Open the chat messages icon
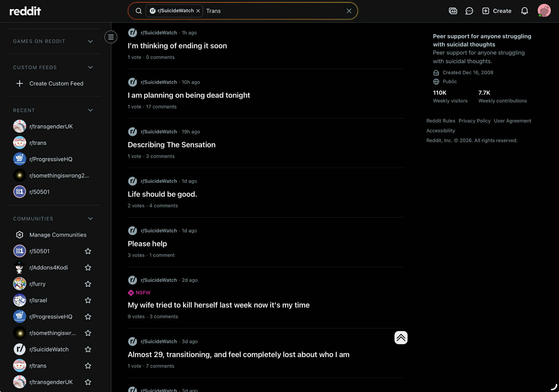Image resolution: width=559 pixels, height=392 pixels. pyautogui.click(x=469, y=11)
